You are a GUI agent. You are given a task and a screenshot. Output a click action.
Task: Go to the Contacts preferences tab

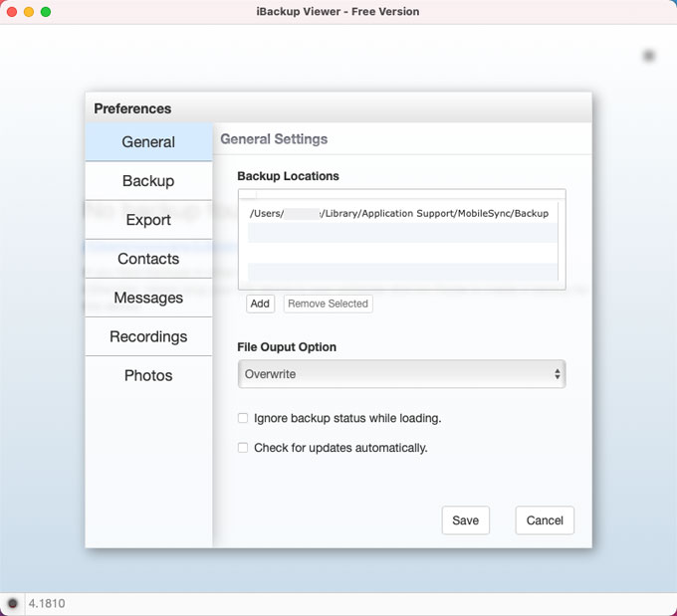click(148, 259)
